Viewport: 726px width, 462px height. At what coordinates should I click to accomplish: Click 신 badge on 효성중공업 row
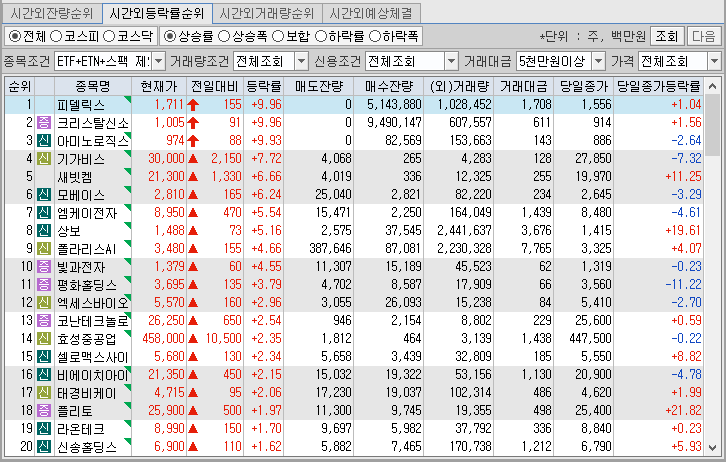tap(44, 338)
